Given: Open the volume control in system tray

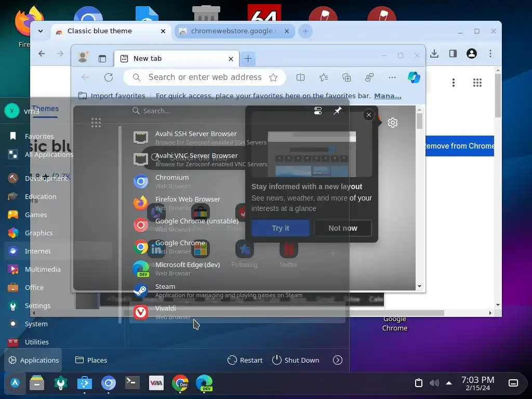Looking at the screenshot, I should click(434, 383).
